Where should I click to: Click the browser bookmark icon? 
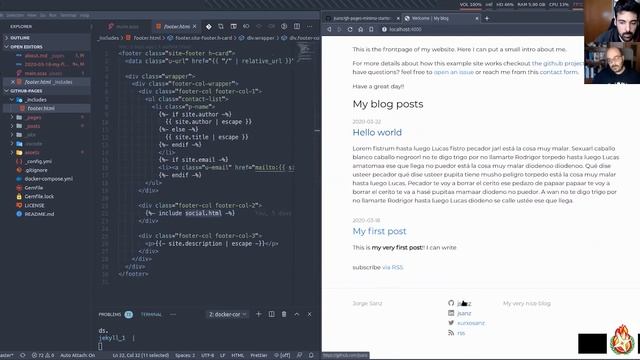click(x=371, y=29)
